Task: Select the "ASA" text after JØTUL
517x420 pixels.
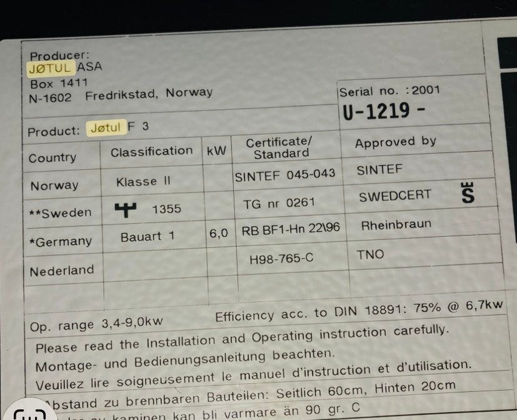Action: (x=89, y=67)
